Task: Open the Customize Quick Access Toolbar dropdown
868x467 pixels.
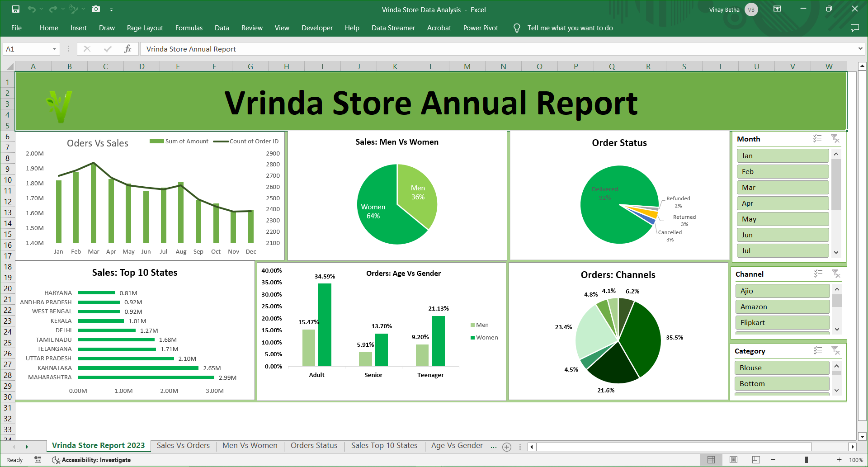Action: click(x=111, y=9)
